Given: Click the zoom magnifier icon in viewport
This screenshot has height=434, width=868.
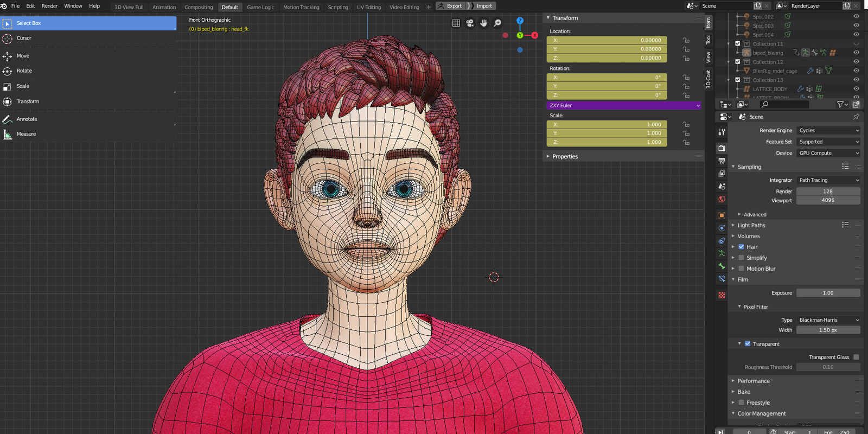Looking at the screenshot, I should point(497,23).
